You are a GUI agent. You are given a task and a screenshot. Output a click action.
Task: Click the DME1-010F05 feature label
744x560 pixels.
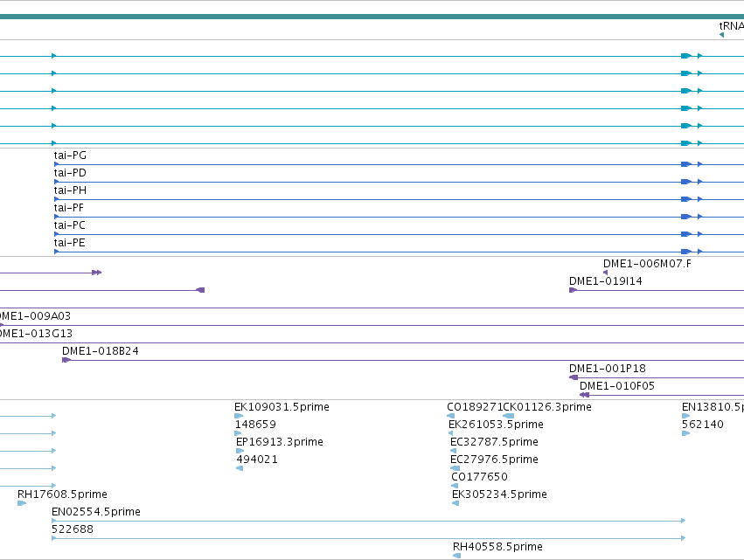pos(617,386)
